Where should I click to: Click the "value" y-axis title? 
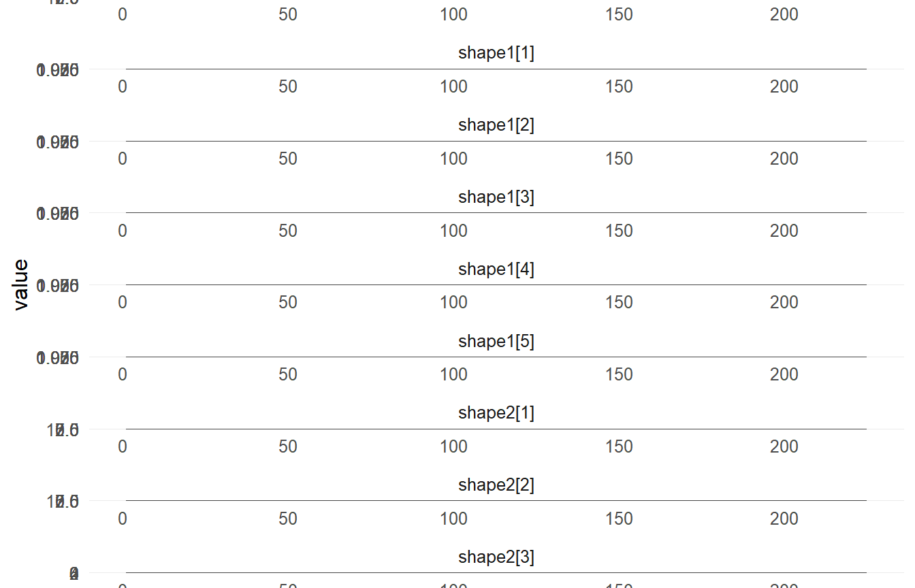[21, 284]
